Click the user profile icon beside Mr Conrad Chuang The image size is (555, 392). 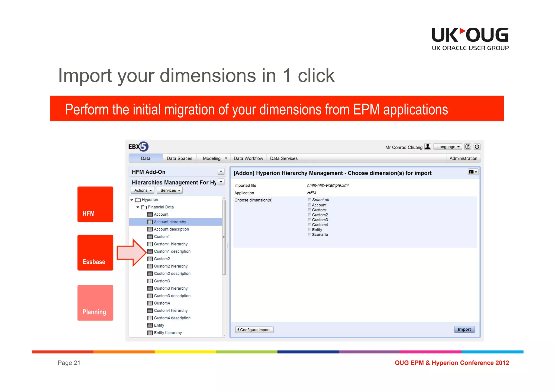428,147
